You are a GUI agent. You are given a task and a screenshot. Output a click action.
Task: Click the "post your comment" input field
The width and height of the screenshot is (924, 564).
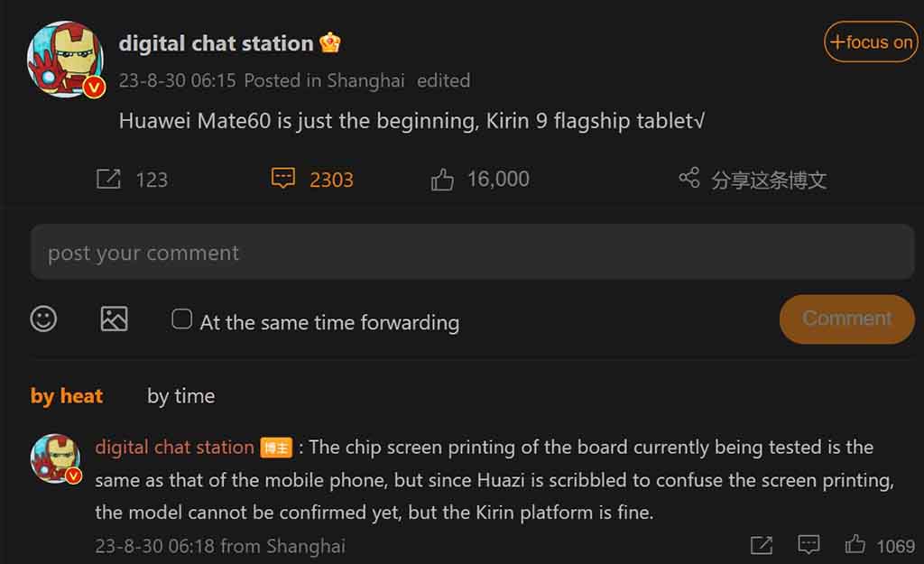point(472,253)
